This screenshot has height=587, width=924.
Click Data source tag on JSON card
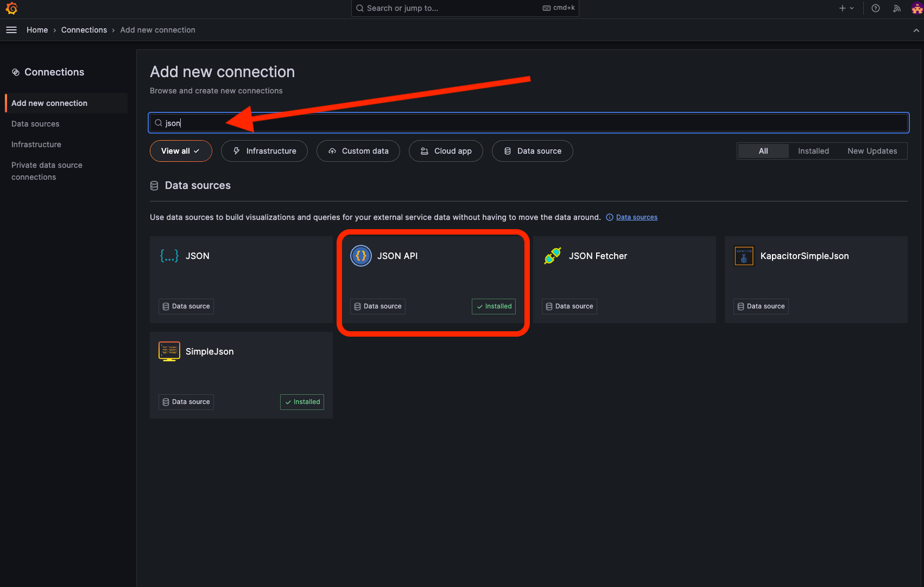pos(186,306)
